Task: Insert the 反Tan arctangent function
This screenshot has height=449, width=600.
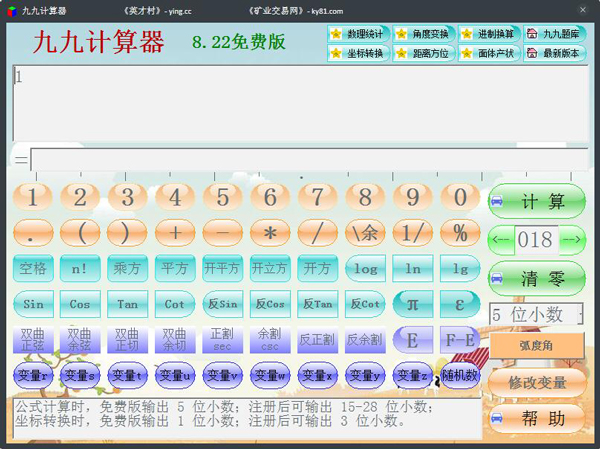Action: (x=318, y=304)
